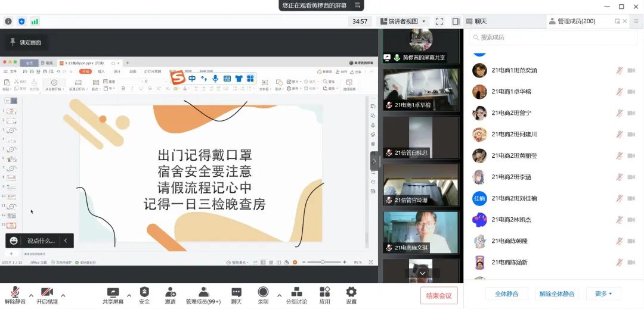Enter full screen mode icon
The width and height of the screenshot is (644, 309).
point(439,21)
